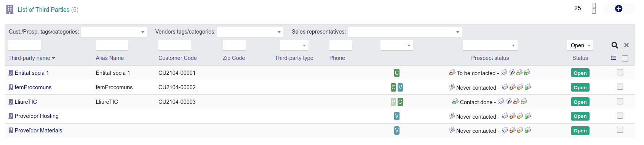Click first prospect status icon in Entitat sòcia 1 row

452,72
